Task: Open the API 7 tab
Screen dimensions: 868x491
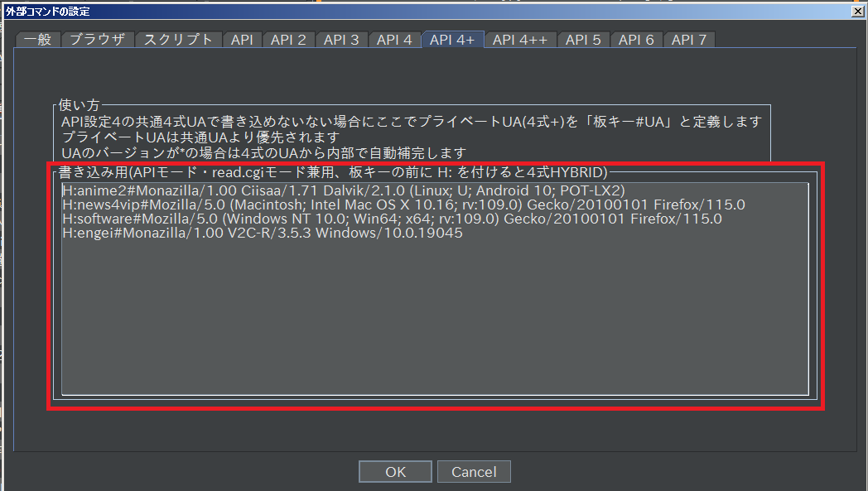Action: click(x=688, y=40)
